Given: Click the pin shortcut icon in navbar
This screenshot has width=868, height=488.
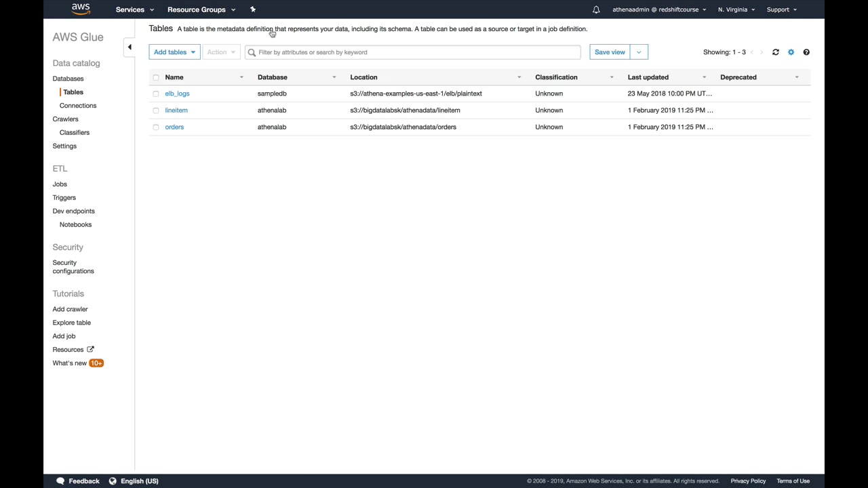Looking at the screenshot, I should click(253, 9).
